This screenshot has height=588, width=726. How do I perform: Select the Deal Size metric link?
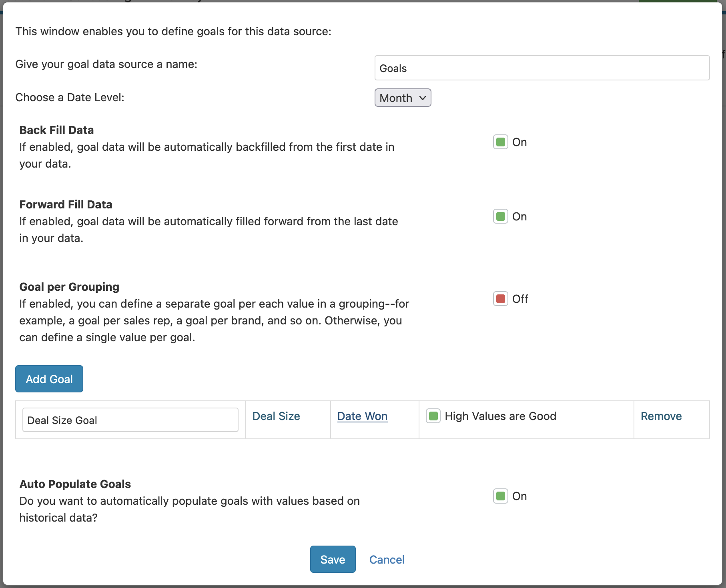(x=276, y=416)
